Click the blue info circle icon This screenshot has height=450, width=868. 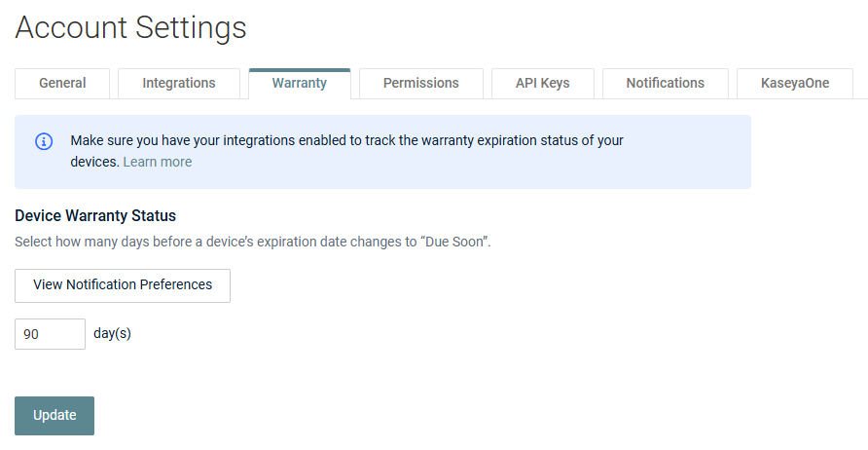pos(44,141)
